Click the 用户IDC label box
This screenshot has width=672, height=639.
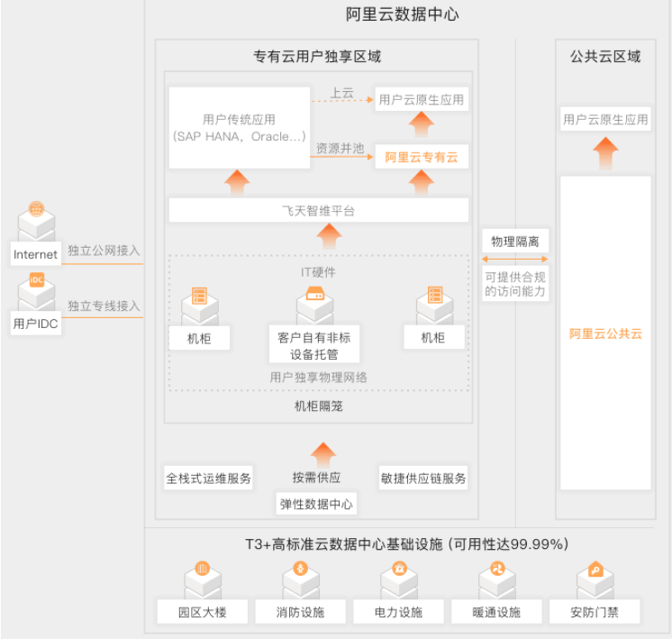[x=35, y=323]
